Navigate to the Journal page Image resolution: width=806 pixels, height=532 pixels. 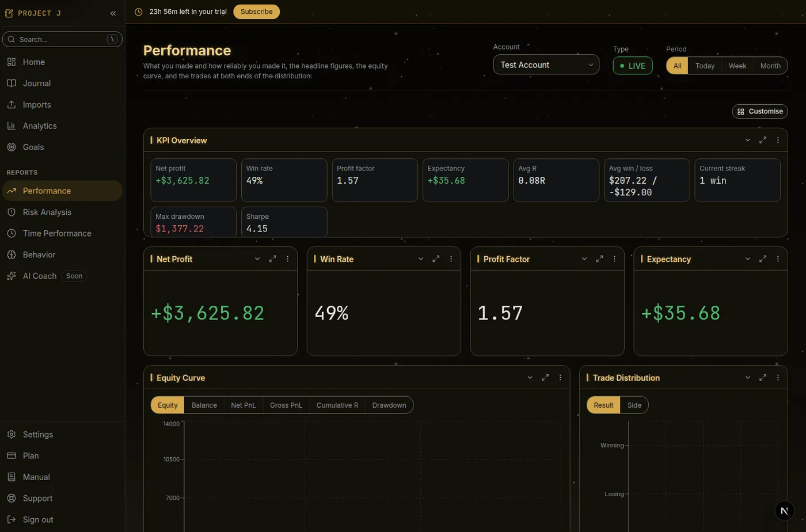[x=62, y=83]
